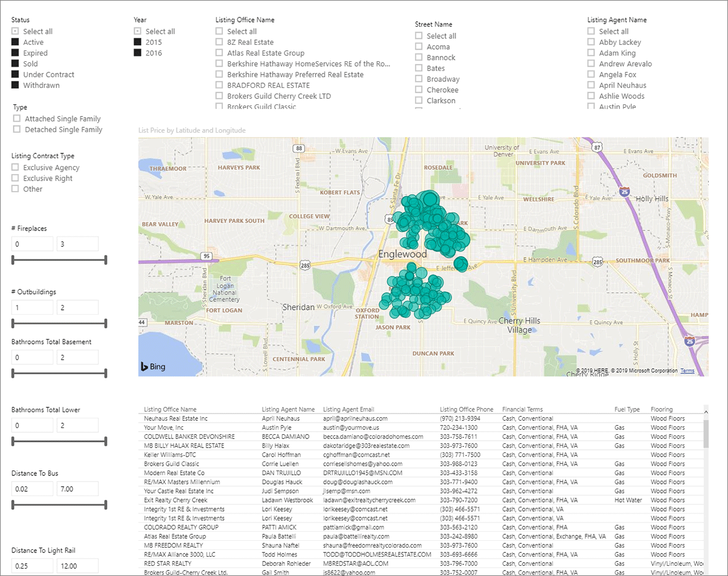Click the Englewood label on the map
The image size is (728, 576).
click(402, 254)
